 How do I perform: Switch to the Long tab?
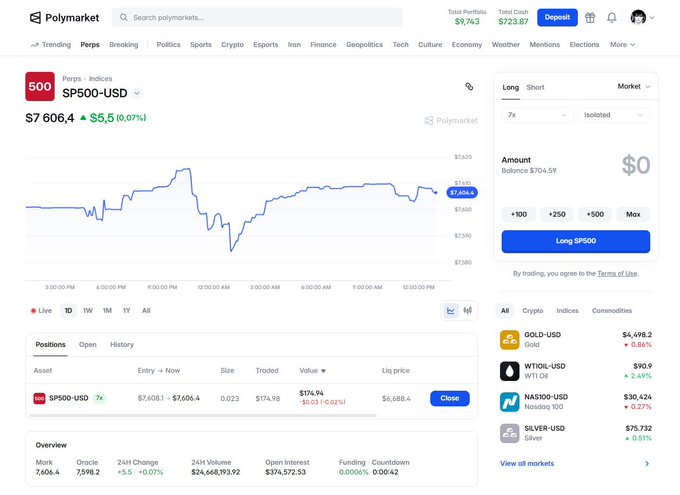[510, 87]
